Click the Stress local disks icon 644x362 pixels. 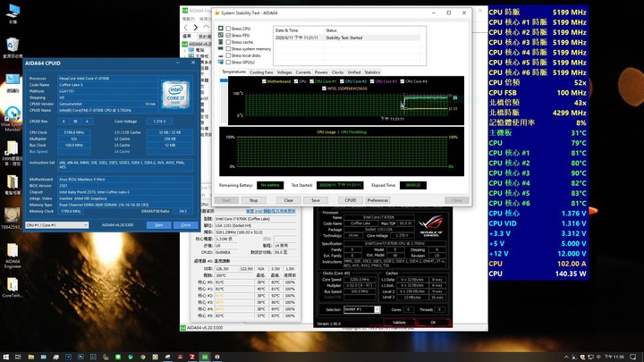pos(221,55)
